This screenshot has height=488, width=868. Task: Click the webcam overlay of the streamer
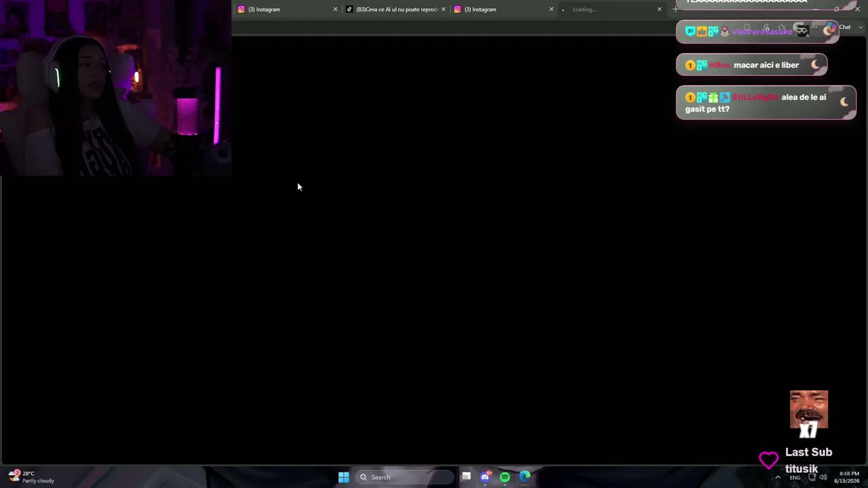tap(115, 88)
